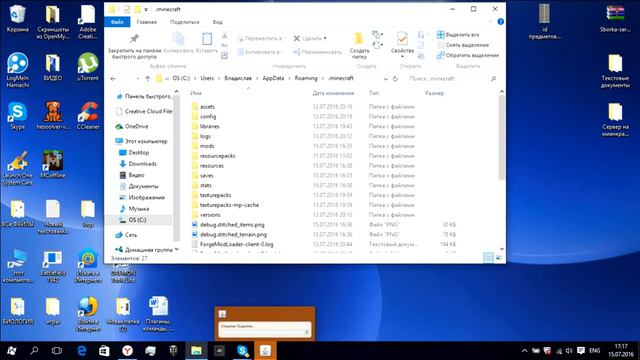Image resolution: width=640 pixels, height=360 pixels.
Task: Click Обратить выделение in ribbon
Action: coord(468,55)
